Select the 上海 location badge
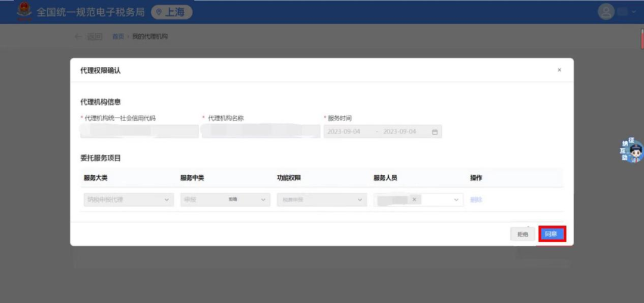The image size is (644, 303). click(172, 12)
